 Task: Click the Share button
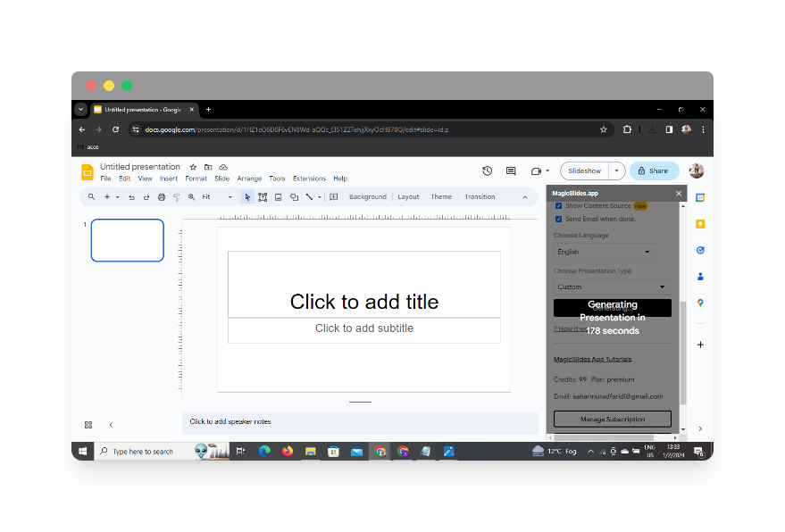pos(654,171)
